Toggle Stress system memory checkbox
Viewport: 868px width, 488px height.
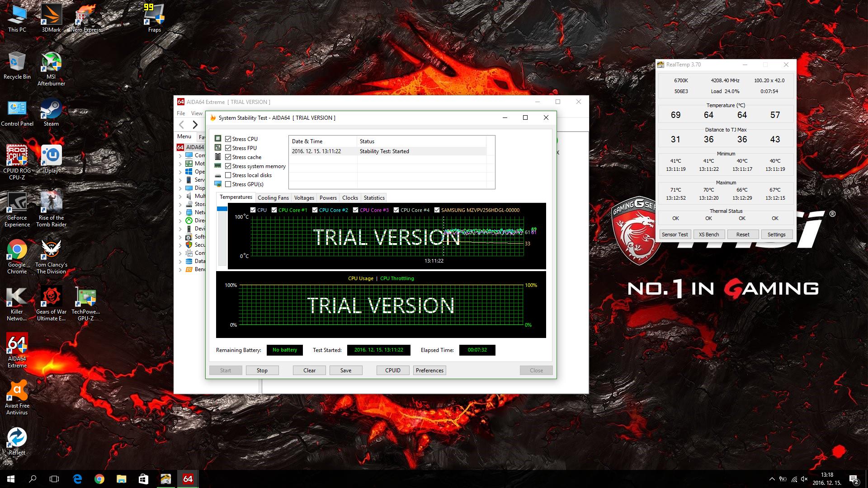click(228, 166)
